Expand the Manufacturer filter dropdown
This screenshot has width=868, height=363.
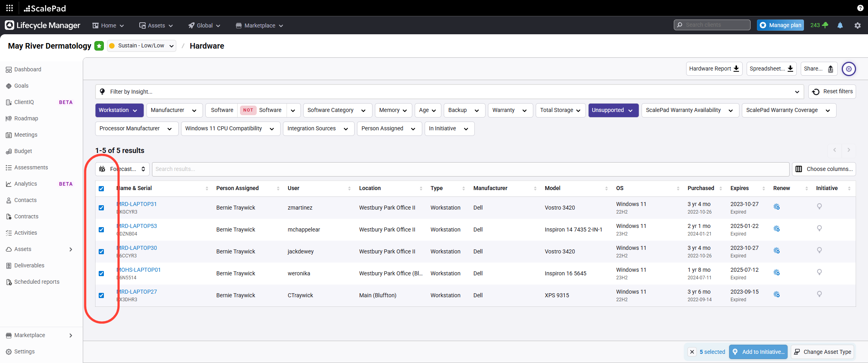[x=174, y=110]
